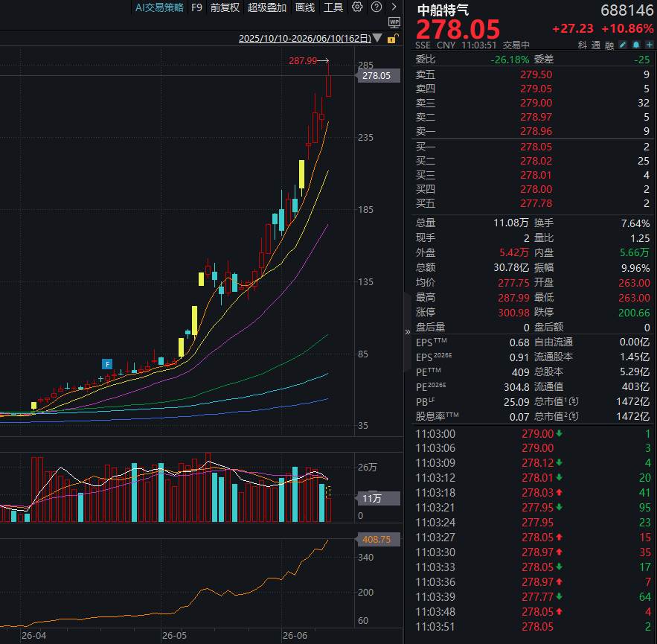Click the bell alert icon

tap(636, 45)
